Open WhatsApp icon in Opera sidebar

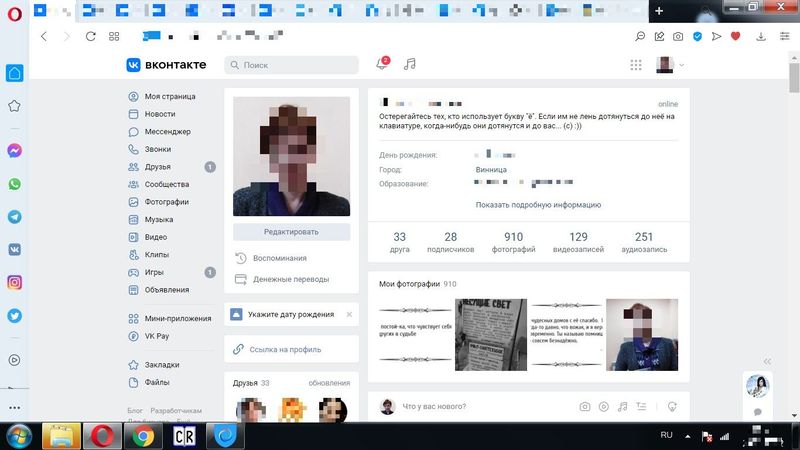tap(15, 184)
